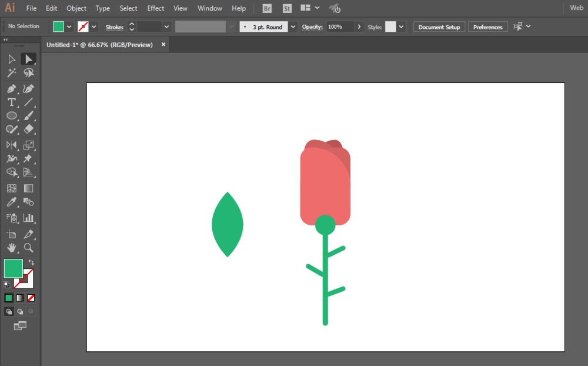Image resolution: width=588 pixels, height=366 pixels.
Task: Activate the Zoom tool
Action: click(28, 248)
